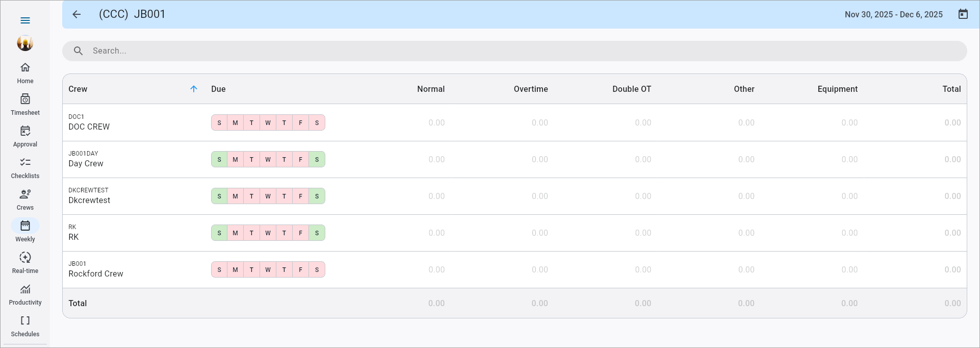Select Wednesday in DOC CREW due days
The width and height of the screenshot is (980, 348).
click(x=268, y=122)
